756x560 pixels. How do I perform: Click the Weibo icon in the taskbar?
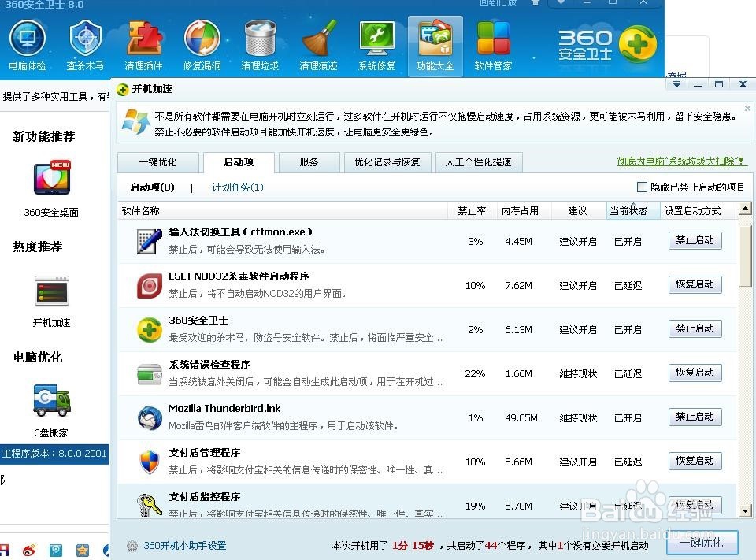29,550
